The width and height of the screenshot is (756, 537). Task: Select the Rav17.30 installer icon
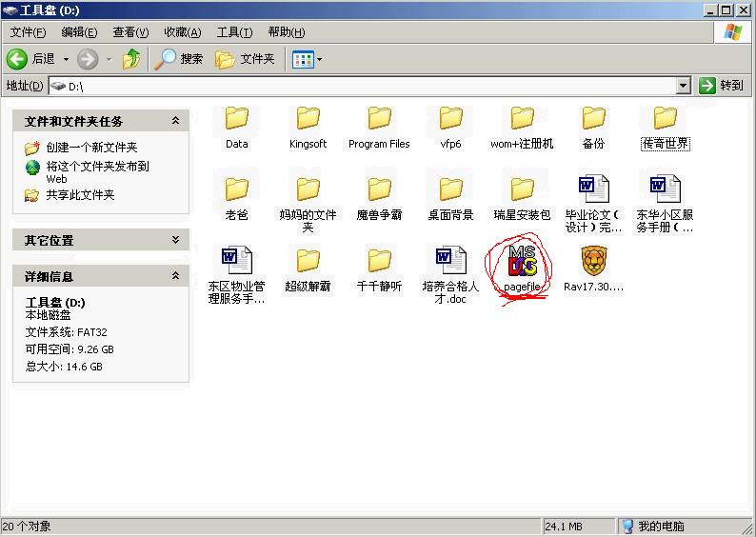593,268
